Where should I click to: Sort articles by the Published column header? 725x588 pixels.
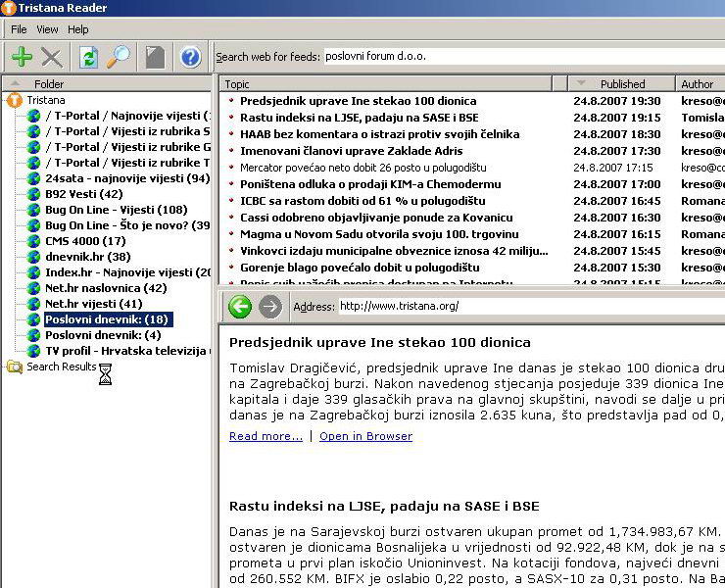coord(622,84)
